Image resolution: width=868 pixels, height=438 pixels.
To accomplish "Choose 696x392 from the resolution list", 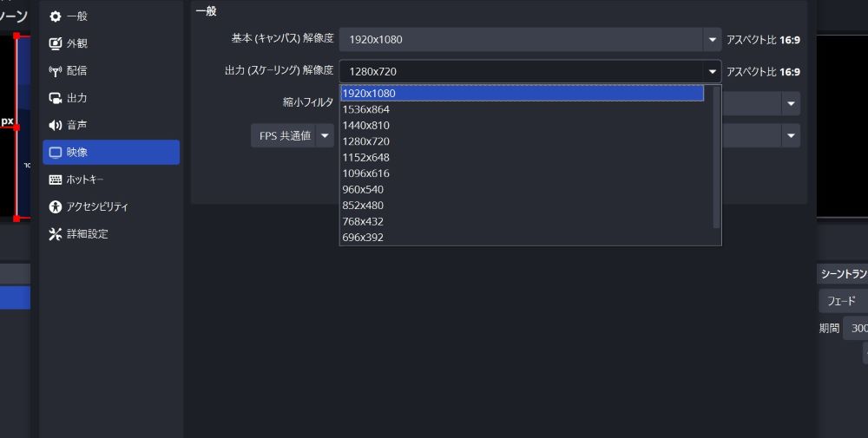I will coord(522,238).
